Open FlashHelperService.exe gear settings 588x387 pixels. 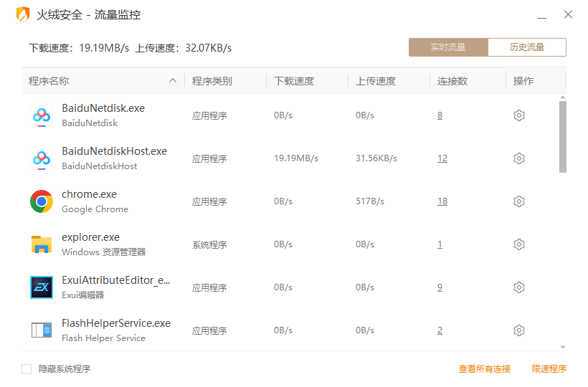pyautogui.click(x=519, y=330)
